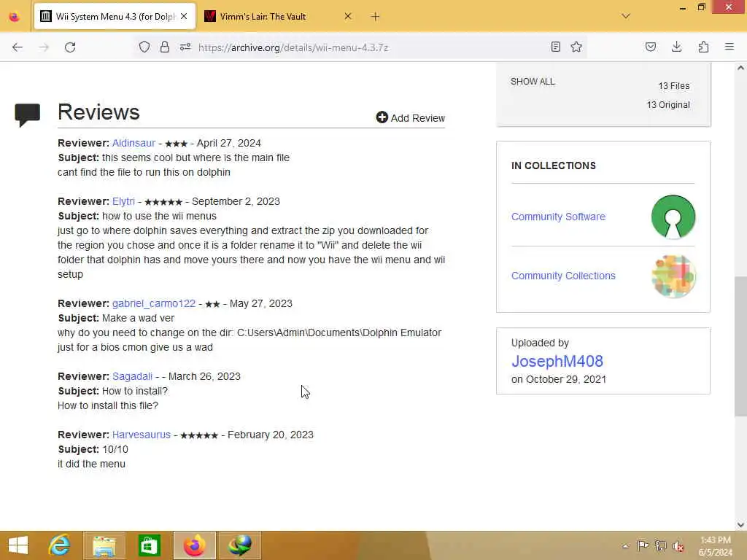Click the network tray icon

click(x=660, y=545)
